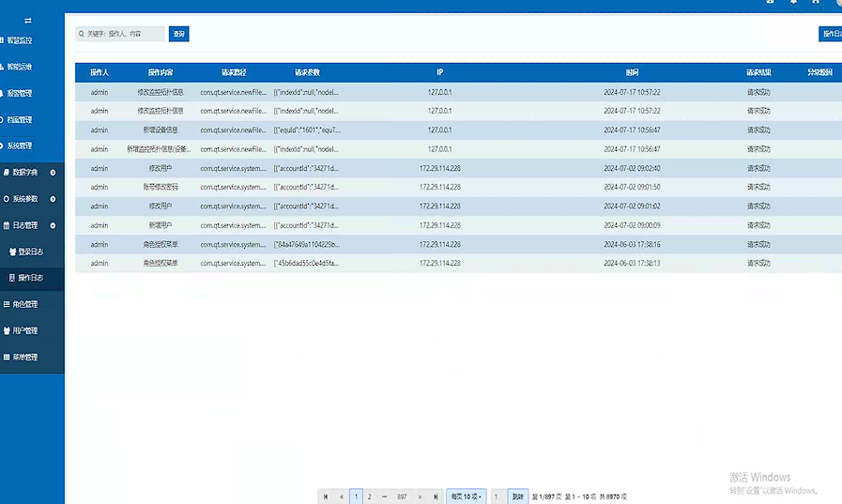Viewport: 842px width, 504px height.
Task: Select page 2 in pagination
Action: [370, 496]
